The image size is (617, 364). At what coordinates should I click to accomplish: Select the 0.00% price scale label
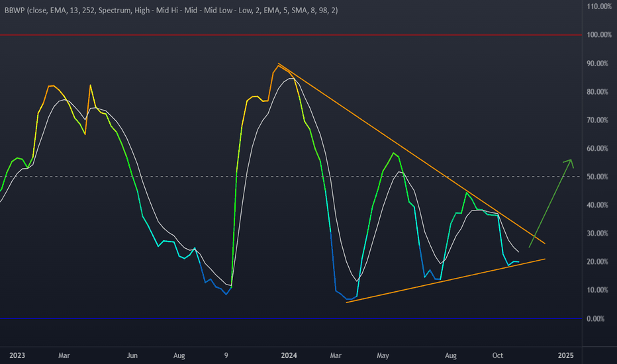[595, 319]
